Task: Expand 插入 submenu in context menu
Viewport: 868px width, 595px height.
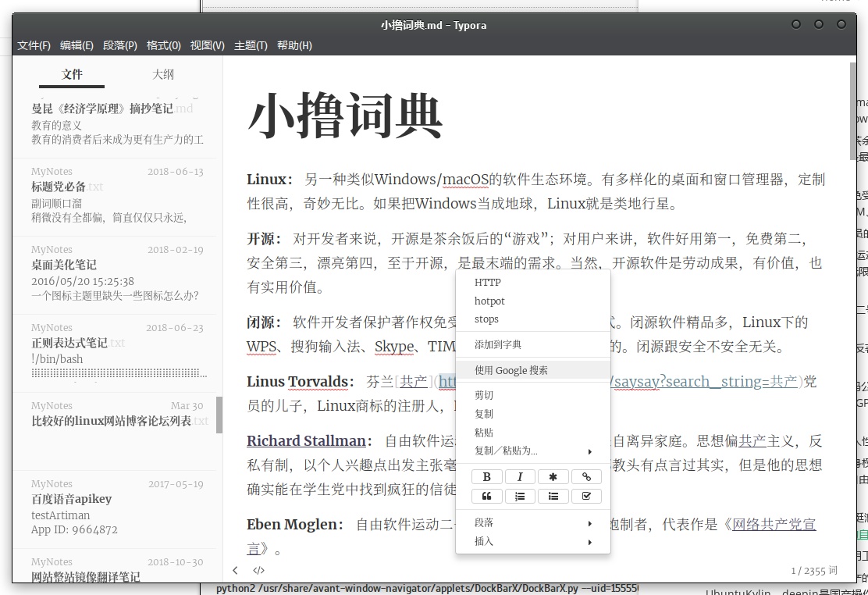Action: (532, 541)
